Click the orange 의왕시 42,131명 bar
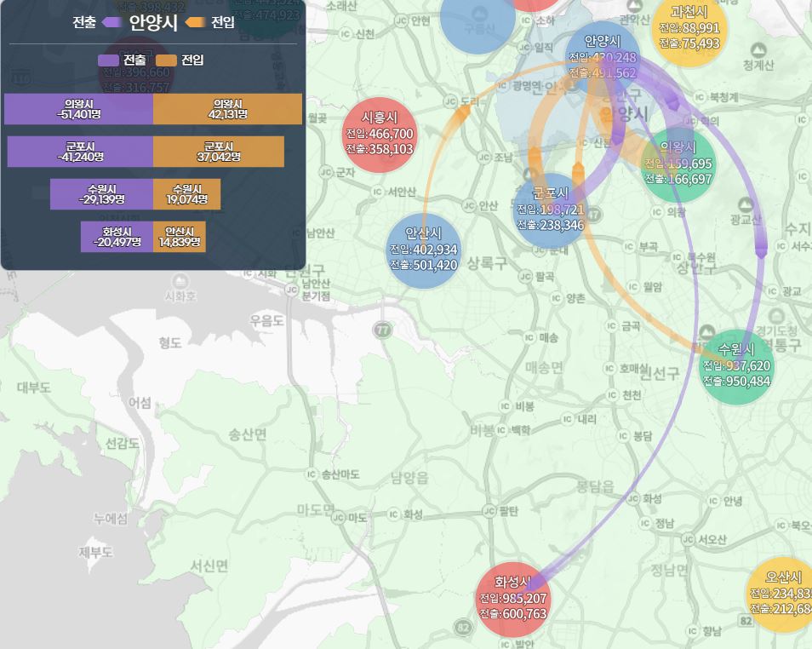 click(x=228, y=109)
